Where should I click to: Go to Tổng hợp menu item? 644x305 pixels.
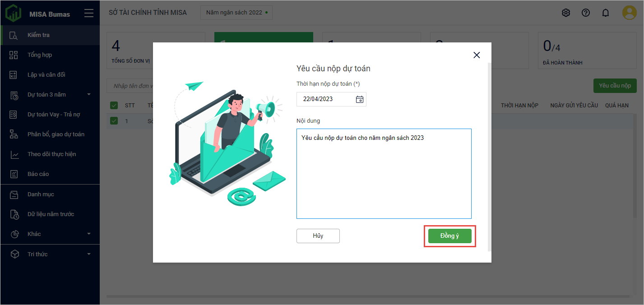point(50,55)
